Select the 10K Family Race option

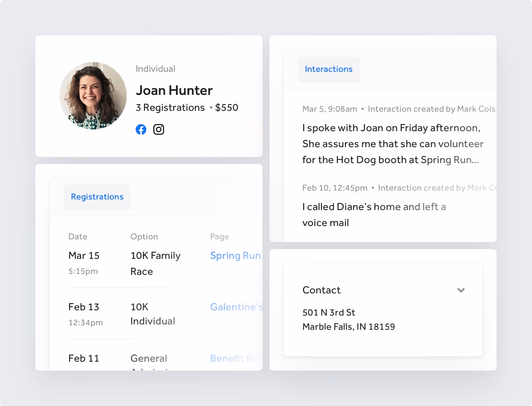click(x=155, y=263)
